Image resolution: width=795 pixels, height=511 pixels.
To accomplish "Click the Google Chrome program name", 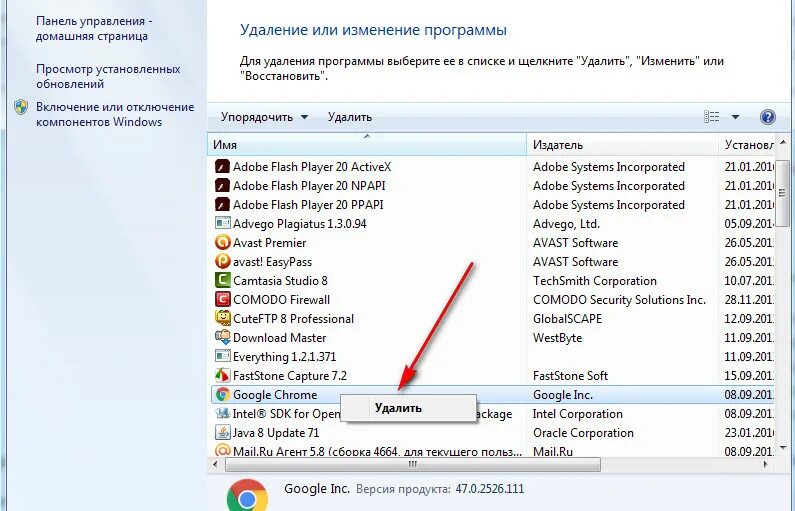I will 275,395.
